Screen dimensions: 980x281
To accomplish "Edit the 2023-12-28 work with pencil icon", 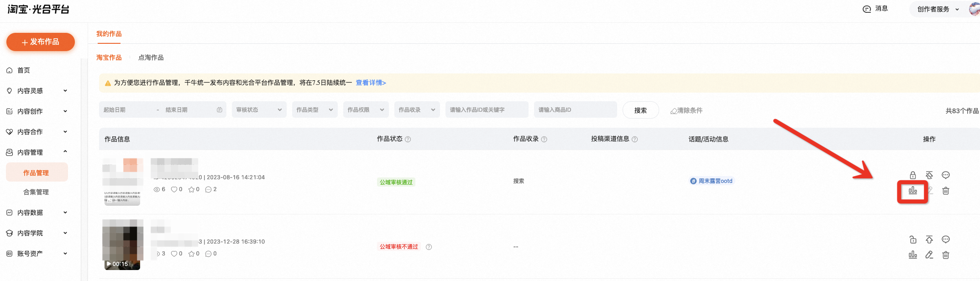I will pos(929,255).
